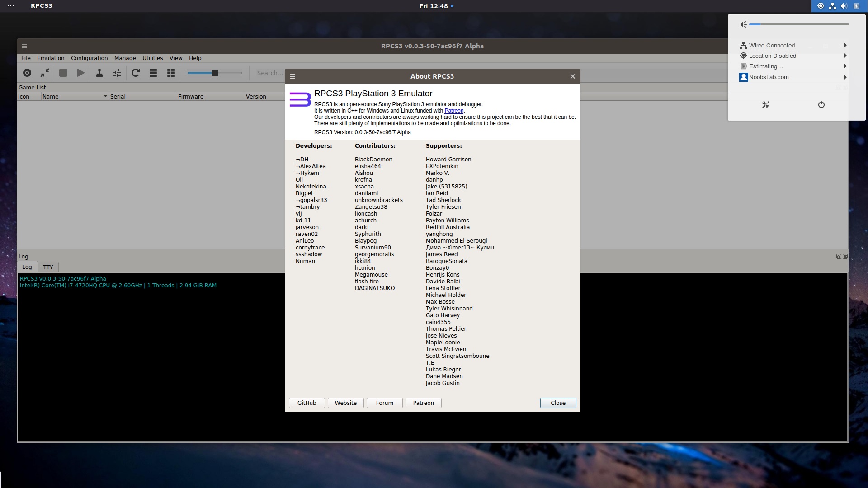This screenshot has width=868, height=488.
Task: Click the search input field in toolbar
Action: pyautogui.click(x=269, y=73)
